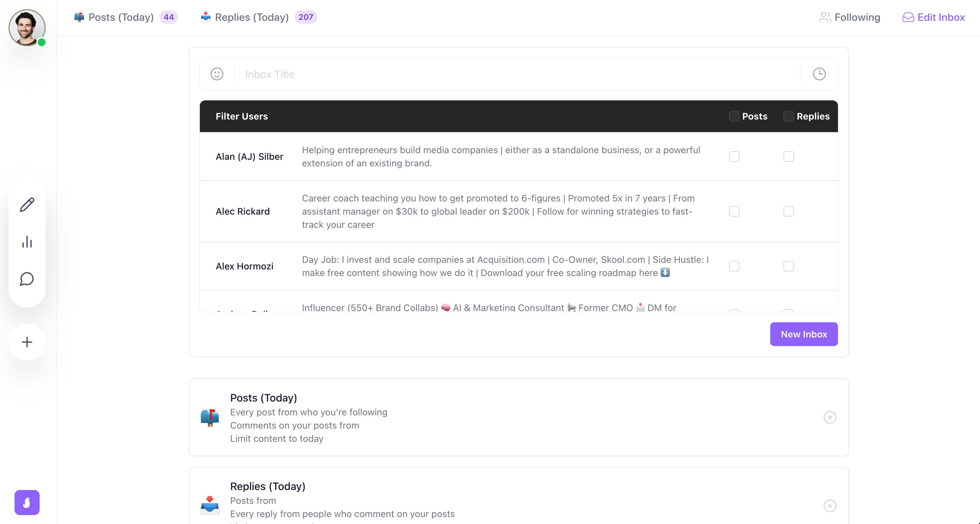Enable the Posts filter header checkbox
This screenshot has width=980, height=524.
[x=734, y=116]
